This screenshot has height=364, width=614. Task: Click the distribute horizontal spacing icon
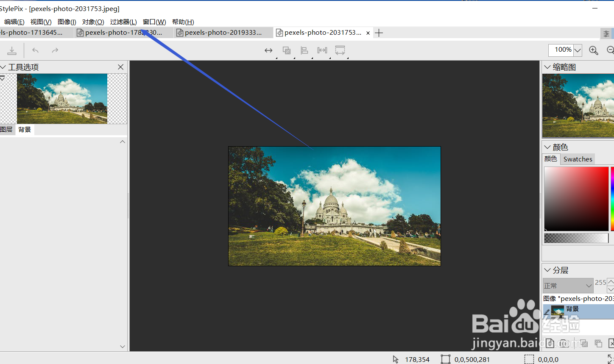pyautogui.click(x=322, y=50)
